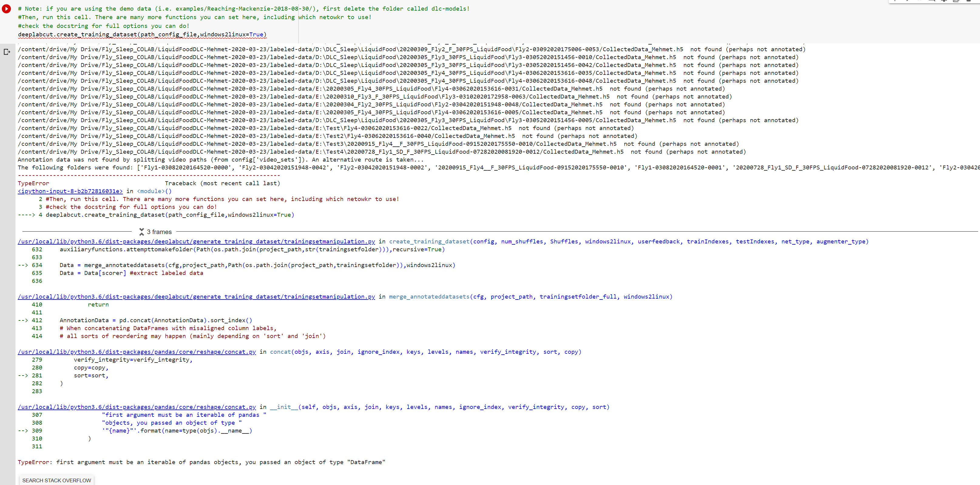This screenshot has height=485, width=980.
Task: Click the TypeError message at the output bottom
Action: (201, 462)
